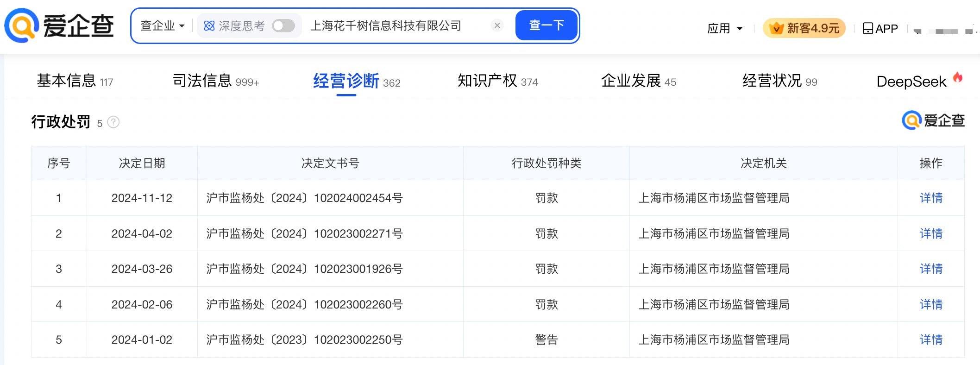Screen dimensions: 980x365
Task: Expand the 应用 dropdown menu
Action: point(725,29)
